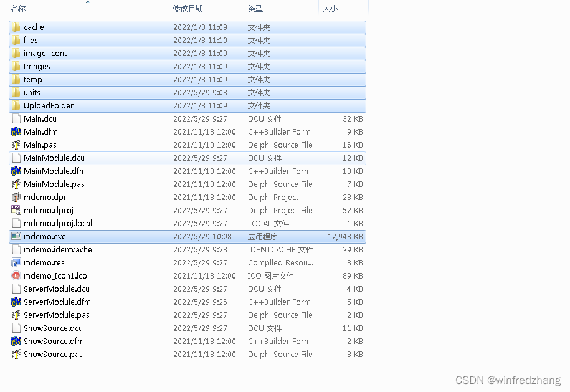Image resolution: width=570 pixels, height=392 pixels.
Task: Select the file name mdemo.dproj
Action: 49,211
